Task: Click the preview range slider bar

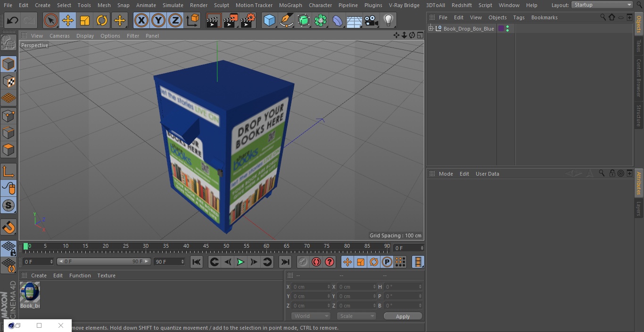Action: pyautogui.click(x=104, y=261)
